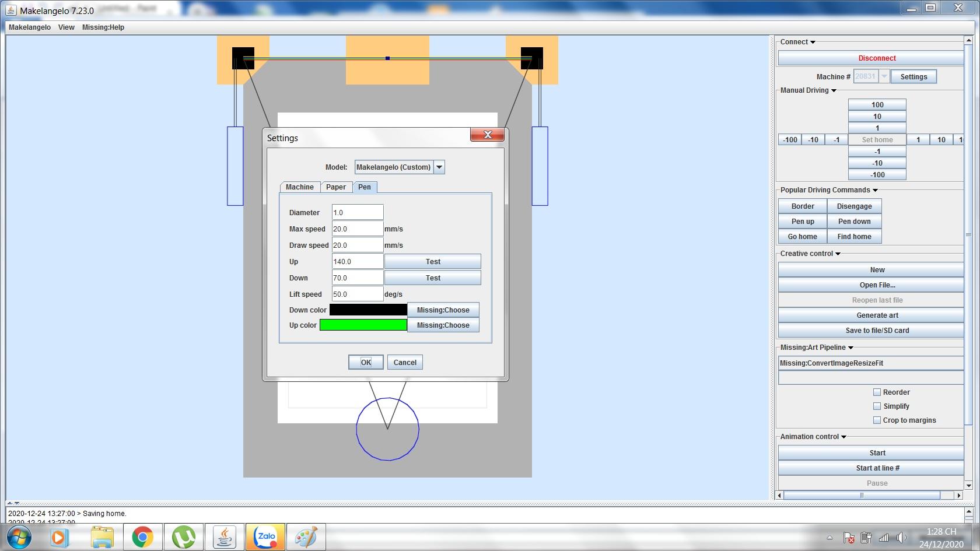Click the Border driving command
Screen dimensions: 980x551
pos(803,206)
